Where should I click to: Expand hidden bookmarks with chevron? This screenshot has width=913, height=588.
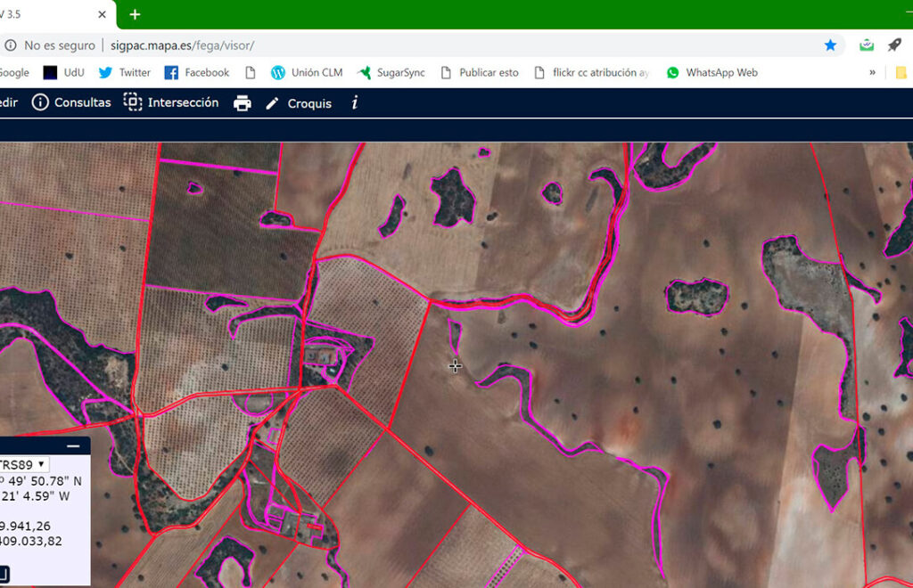(x=872, y=73)
